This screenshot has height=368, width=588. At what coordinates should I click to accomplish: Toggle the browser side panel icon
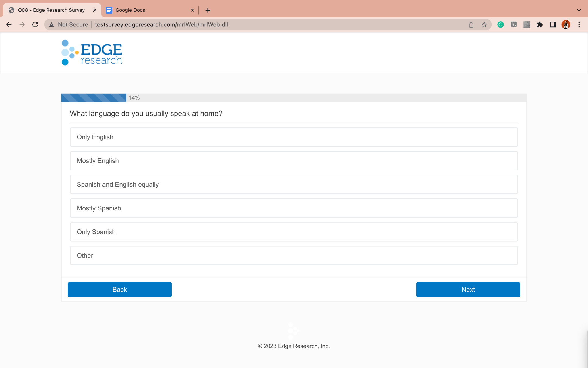point(553,25)
